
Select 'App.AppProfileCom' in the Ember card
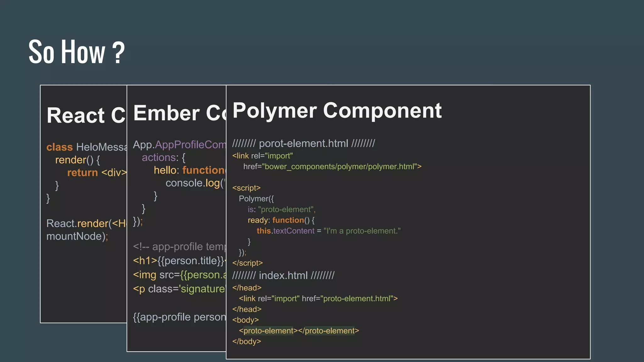[180, 145]
